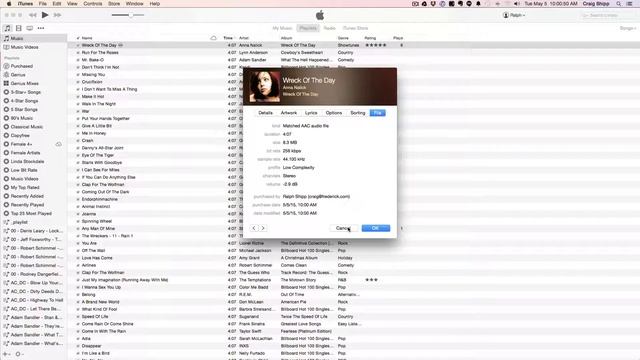The height and width of the screenshot is (360, 640).
Task: Switch to the Options tab
Action: [334, 113]
